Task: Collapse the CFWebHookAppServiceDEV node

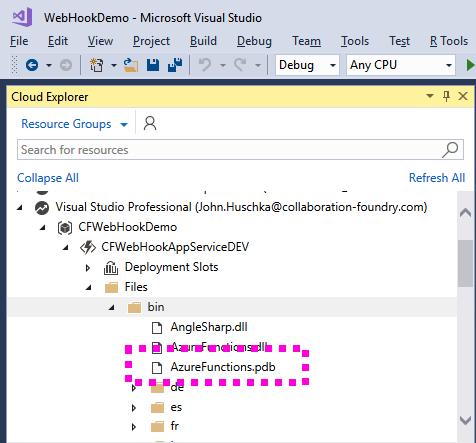Action: (x=66, y=248)
